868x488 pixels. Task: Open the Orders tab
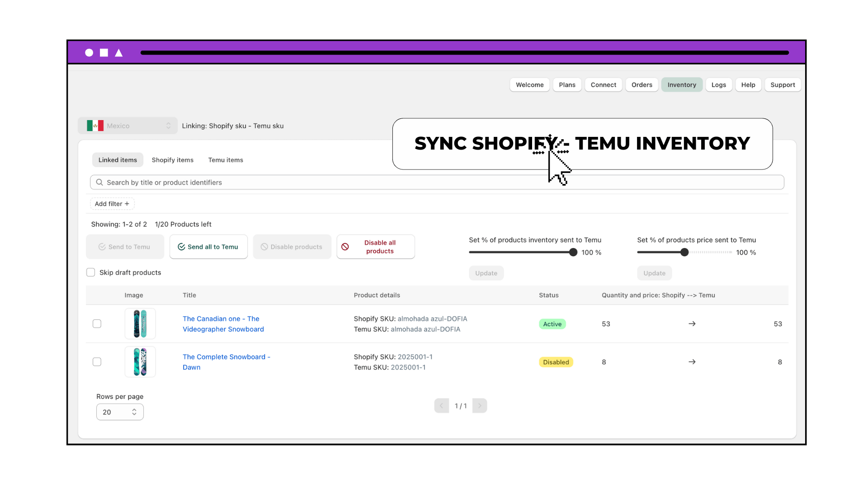pyautogui.click(x=642, y=85)
